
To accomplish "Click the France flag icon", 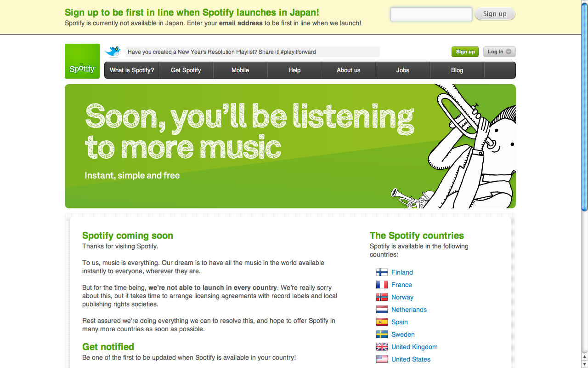I will pyautogui.click(x=382, y=285).
